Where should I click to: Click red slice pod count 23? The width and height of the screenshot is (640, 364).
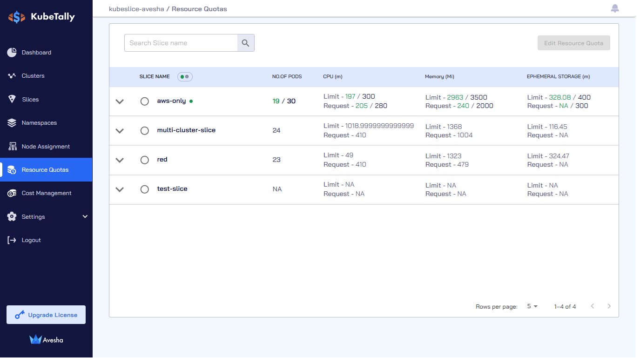pyautogui.click(x=276, y=160)
